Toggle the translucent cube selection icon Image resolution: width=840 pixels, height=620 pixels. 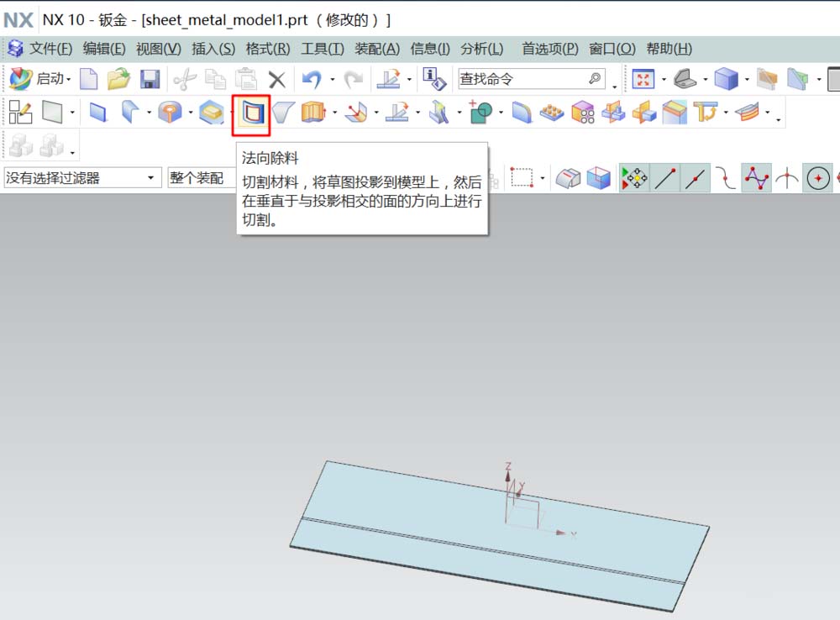[x=598, y=178]
